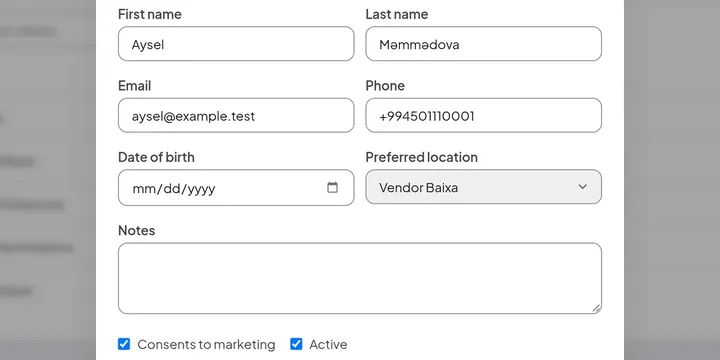
Task: Click inside the Notes text area
Action: [360, 278]
